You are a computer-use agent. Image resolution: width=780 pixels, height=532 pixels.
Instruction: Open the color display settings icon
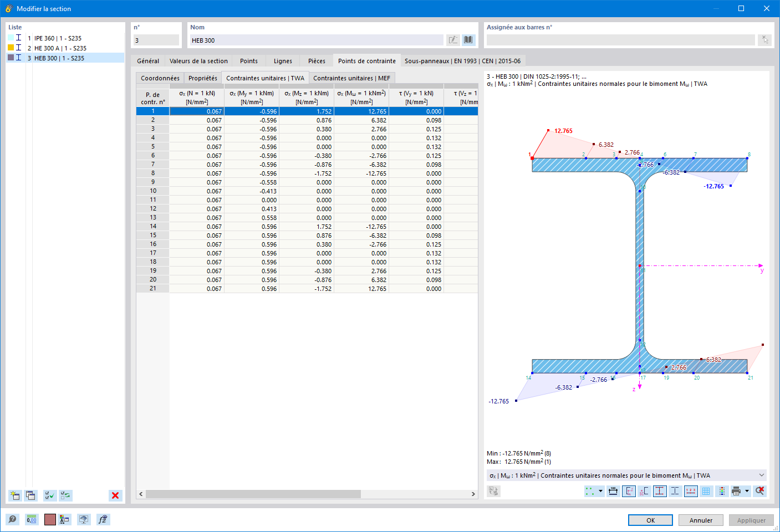point(65,519)
